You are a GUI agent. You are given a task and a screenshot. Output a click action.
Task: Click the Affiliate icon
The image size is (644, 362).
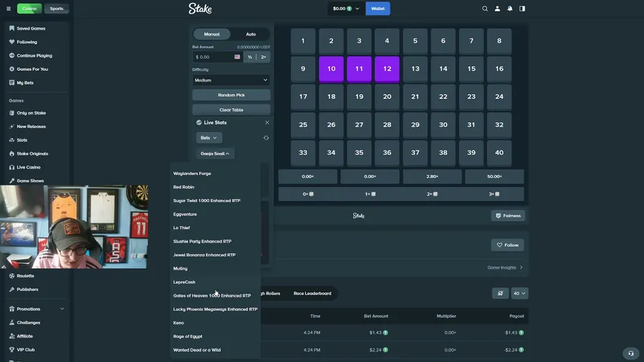[x=11, y=336]
